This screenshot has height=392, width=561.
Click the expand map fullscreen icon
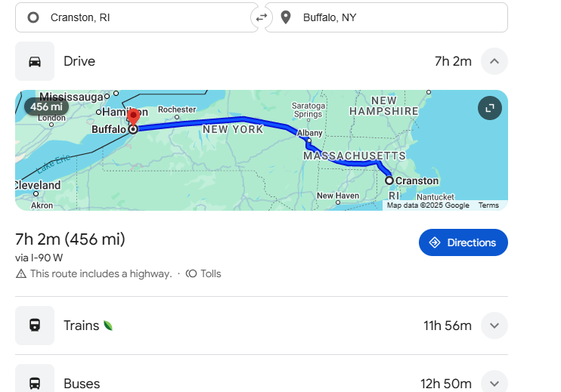point(490,108)
